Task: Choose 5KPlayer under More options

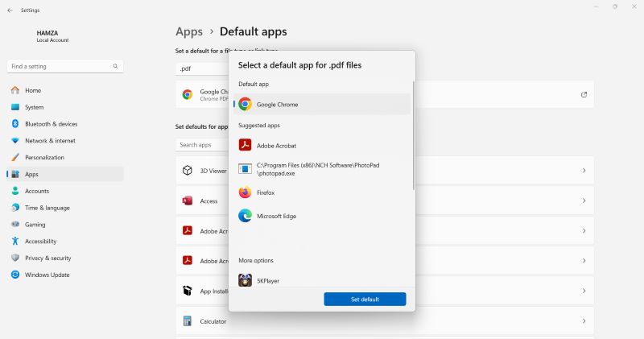Action: [x=322, y=280]
